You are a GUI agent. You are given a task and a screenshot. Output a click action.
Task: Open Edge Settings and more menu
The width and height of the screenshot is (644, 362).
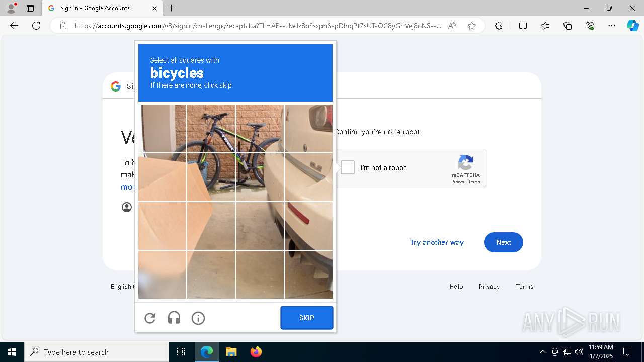click(x=612, y=26)
